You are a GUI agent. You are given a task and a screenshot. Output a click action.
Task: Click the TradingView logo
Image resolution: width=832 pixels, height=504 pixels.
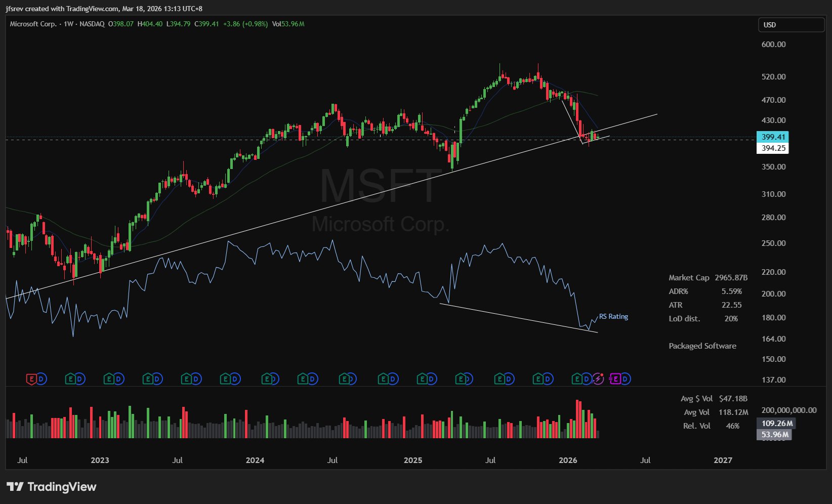click(51, 487)
